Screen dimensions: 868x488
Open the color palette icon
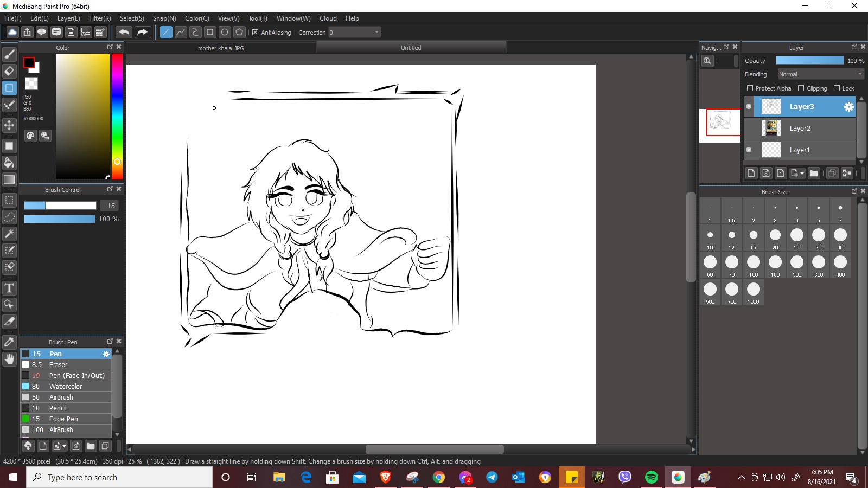tap(30, 136)
